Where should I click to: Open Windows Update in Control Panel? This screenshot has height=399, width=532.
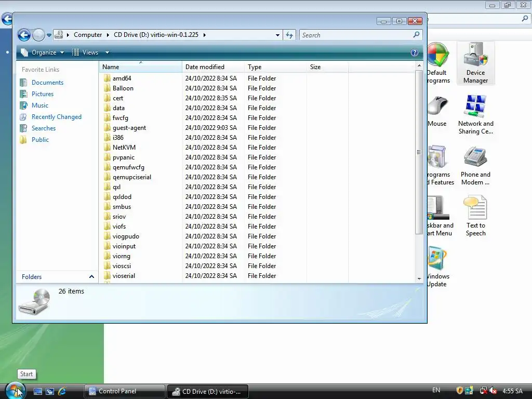coord(437,268)
